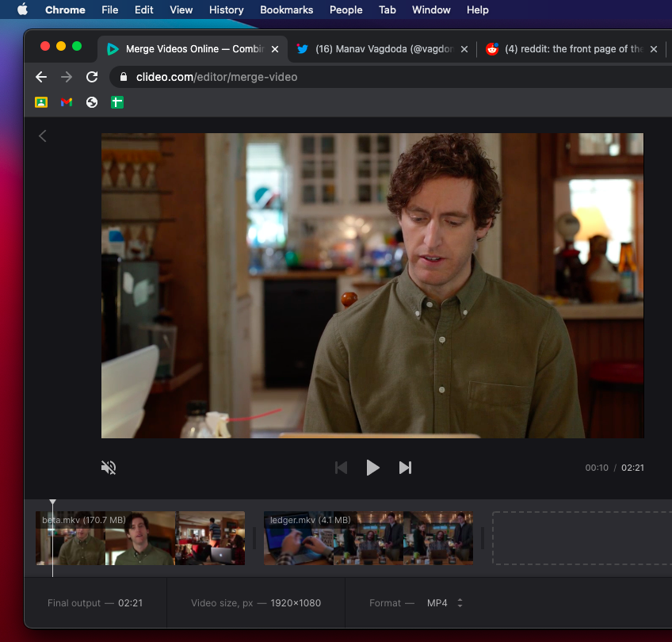Screen dimensions: 672x642
Task: Switch to the reddit front page tab
Action: (573, 49)
